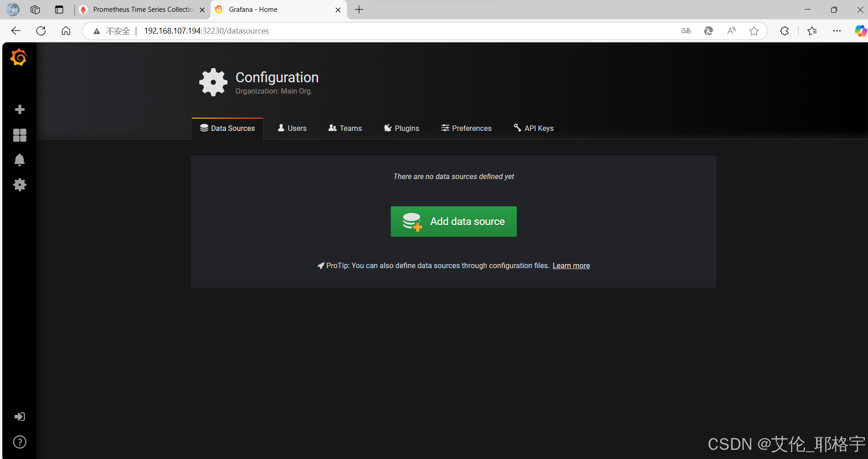This screenshot has width=868, height=459.
Task: Select the Grafana - Home browser tab
Action: pos(279,10)
